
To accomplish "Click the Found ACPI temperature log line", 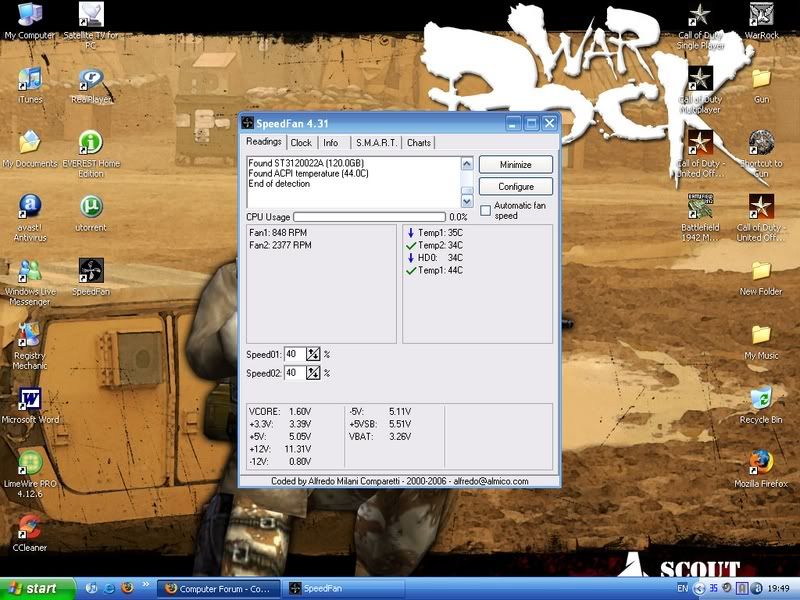I will (308, 173).
